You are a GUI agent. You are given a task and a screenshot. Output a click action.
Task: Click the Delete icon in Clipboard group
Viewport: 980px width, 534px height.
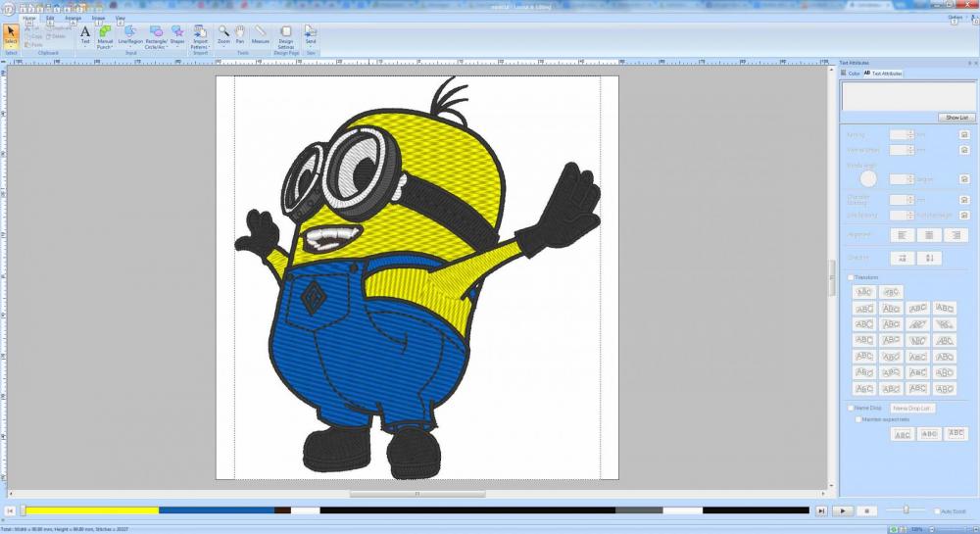tap(56, 36)
